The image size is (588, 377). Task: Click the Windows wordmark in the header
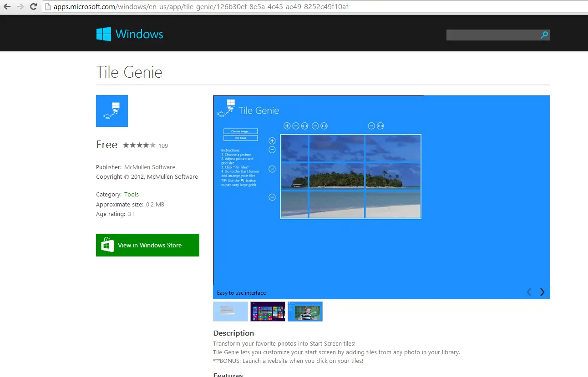[139, 34]
